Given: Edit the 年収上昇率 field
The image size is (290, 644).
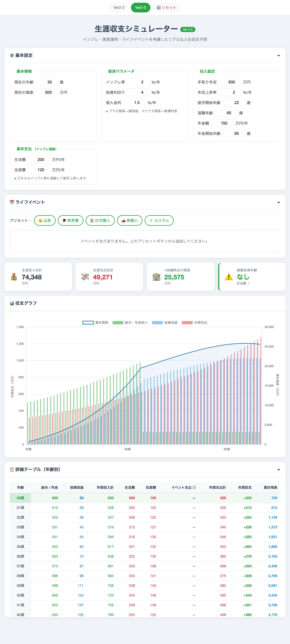Looking at the screenshot, I should 230,92.
